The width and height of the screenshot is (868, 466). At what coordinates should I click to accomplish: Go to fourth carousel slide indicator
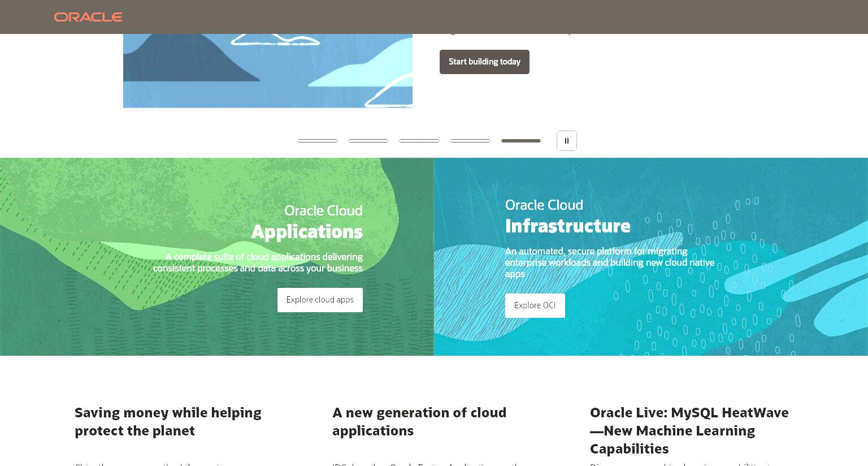[x=470, y=141]
